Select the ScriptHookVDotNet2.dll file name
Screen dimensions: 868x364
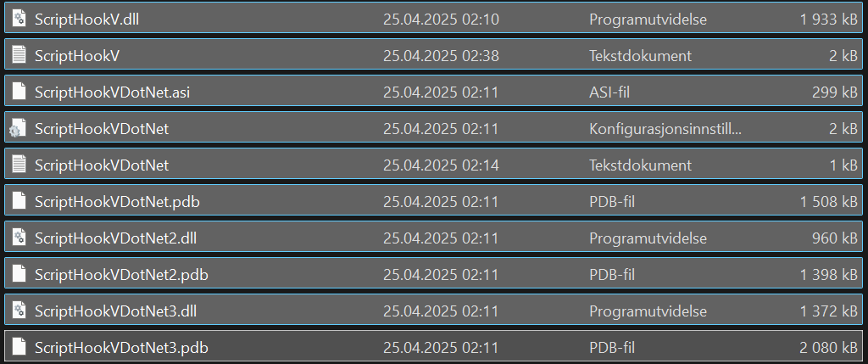pyautogui.click(x=115, y=238)
